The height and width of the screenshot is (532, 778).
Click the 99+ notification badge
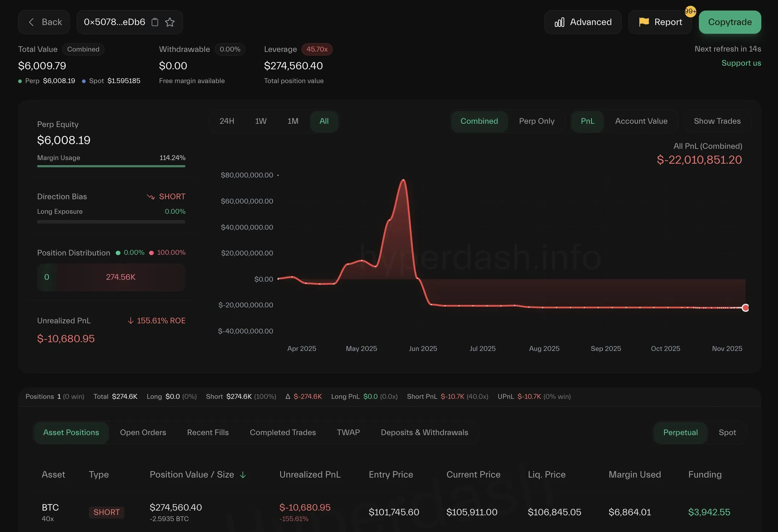(690, 11)
